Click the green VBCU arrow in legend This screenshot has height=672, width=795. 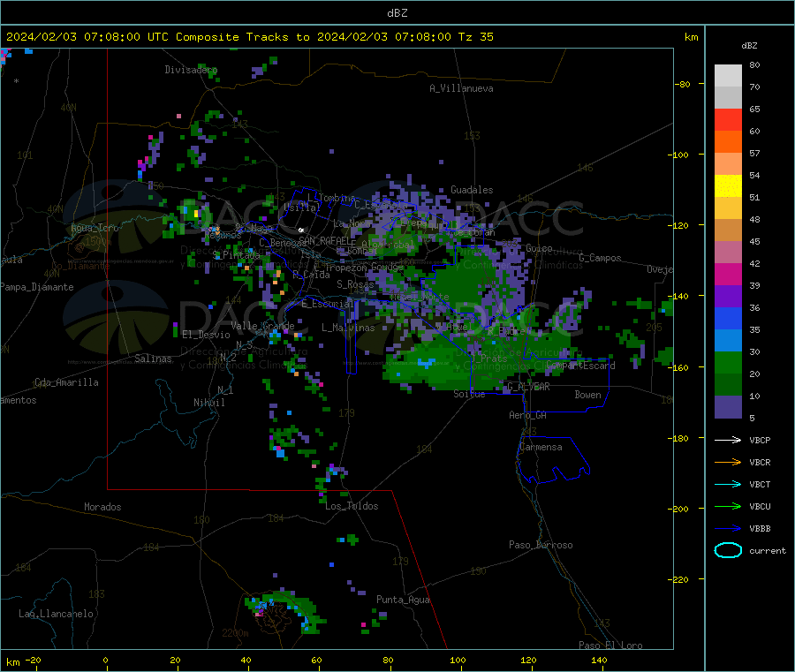tap(728, 506)
